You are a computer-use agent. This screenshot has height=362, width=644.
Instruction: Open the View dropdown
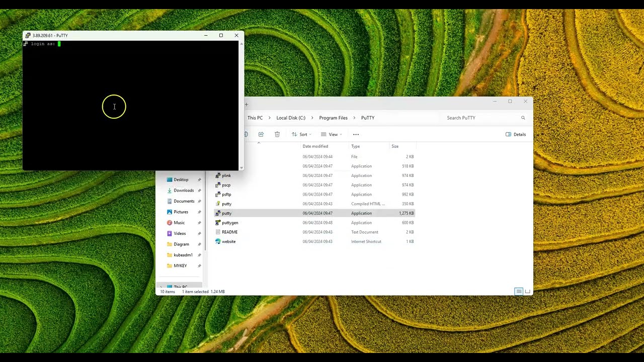pyautogui.click(x=332, y=134)
